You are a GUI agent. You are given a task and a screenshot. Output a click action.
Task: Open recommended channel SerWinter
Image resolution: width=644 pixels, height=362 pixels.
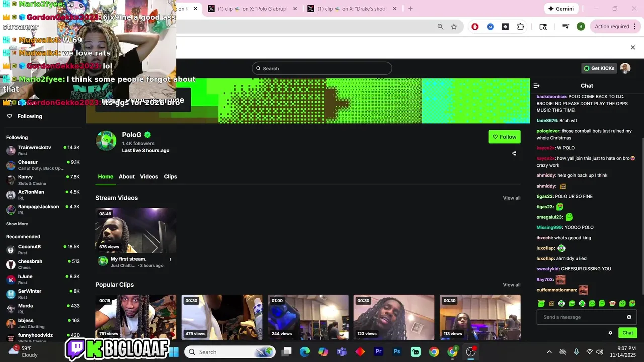tap(43, 294)
